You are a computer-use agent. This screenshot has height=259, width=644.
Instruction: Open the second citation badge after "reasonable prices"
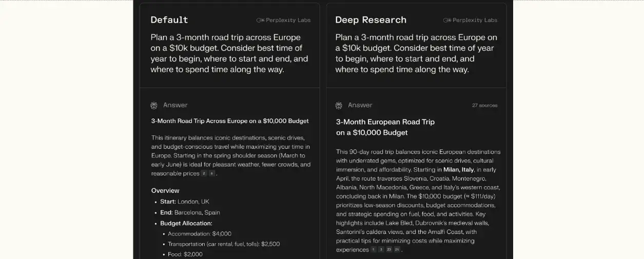(x=211, y=173)
